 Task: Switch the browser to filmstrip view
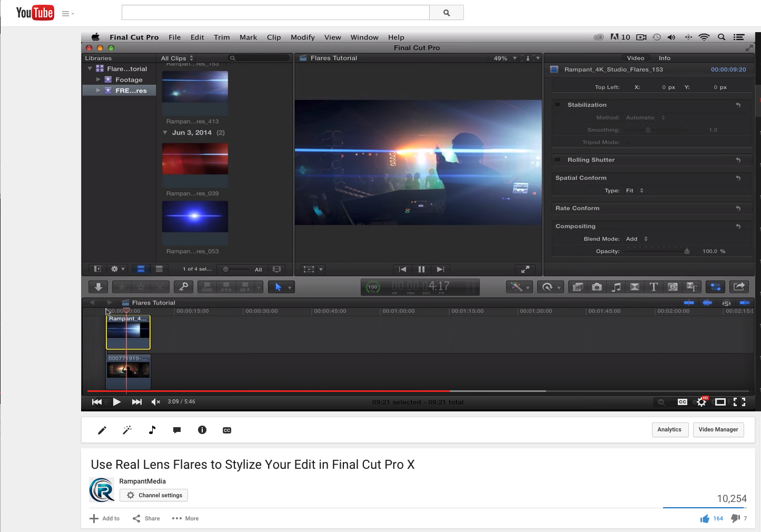click(141, 269)
